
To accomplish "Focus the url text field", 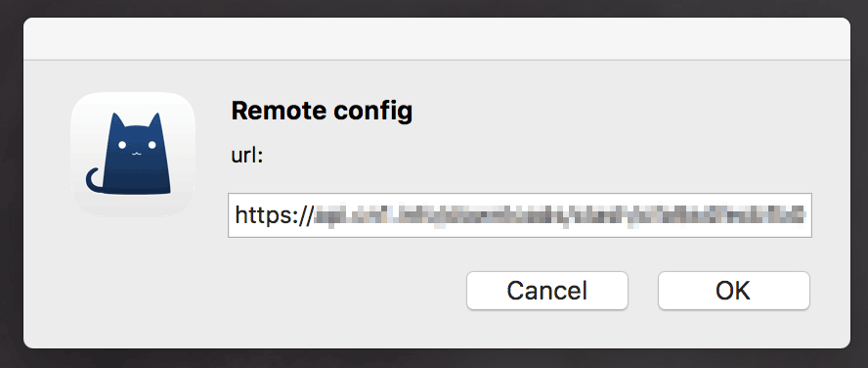I will tap(520, 215).
